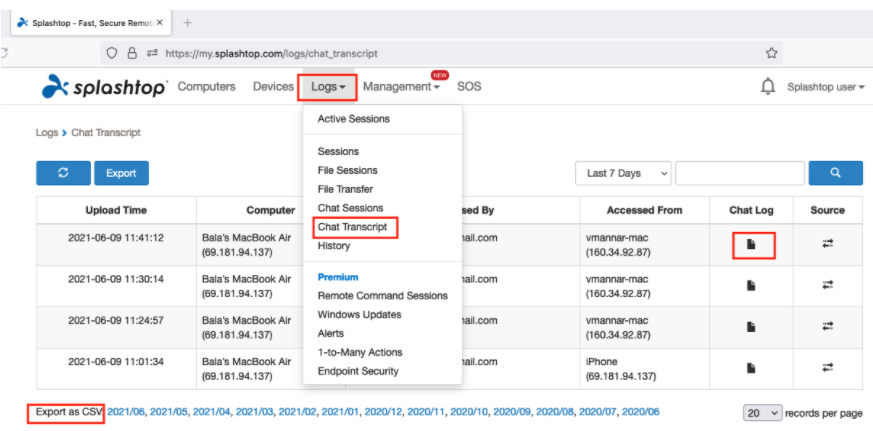The image size is (873, 431).
Task: Select Active Sessions menu item
Action: (x=354, y=119)
